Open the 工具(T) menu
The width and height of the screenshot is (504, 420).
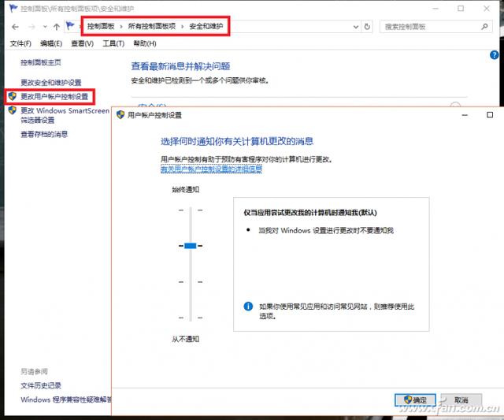(113, 43)
